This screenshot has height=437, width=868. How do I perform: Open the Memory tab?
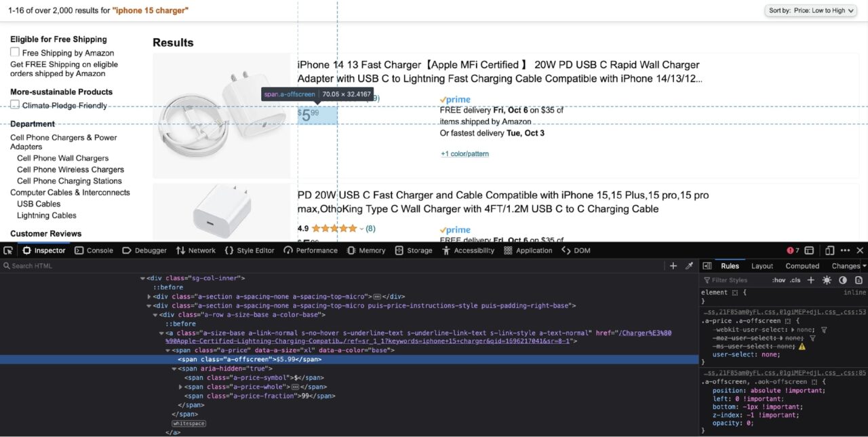(x=366, y=250)
